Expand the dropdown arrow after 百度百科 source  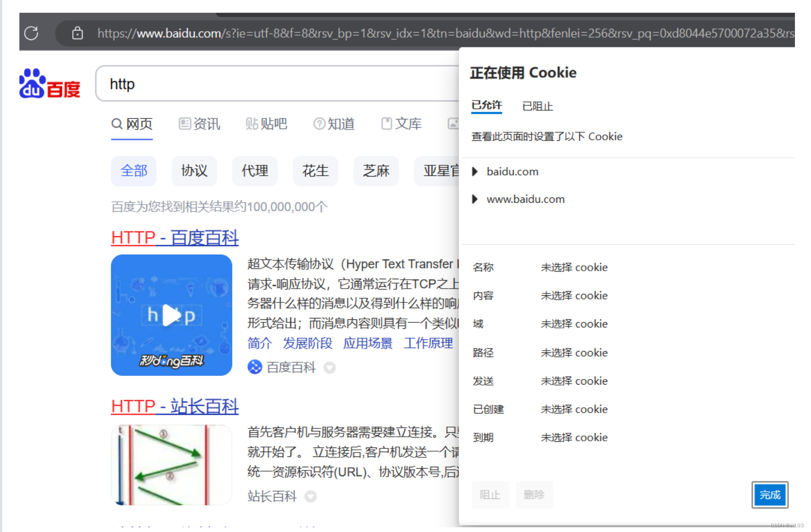point(329,368)
